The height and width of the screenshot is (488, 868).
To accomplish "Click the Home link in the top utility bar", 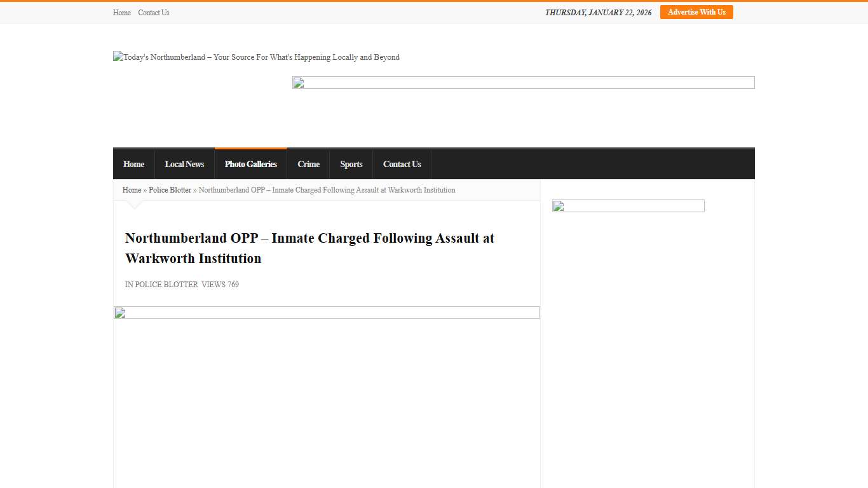I will 121,13.
